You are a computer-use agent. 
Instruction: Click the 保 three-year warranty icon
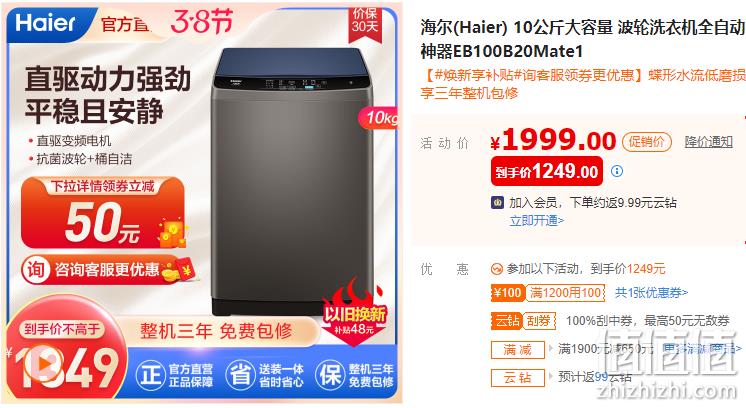click(x=330, y=375)
